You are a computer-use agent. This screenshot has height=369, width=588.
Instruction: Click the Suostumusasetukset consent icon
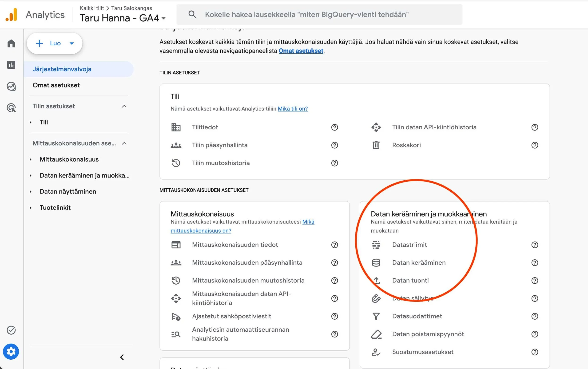click(376, 352)
